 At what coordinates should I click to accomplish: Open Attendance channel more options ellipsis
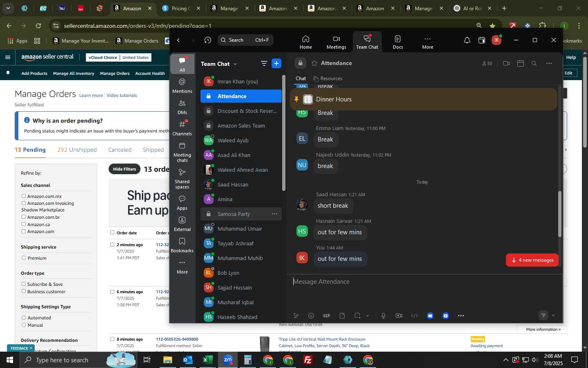549,63
